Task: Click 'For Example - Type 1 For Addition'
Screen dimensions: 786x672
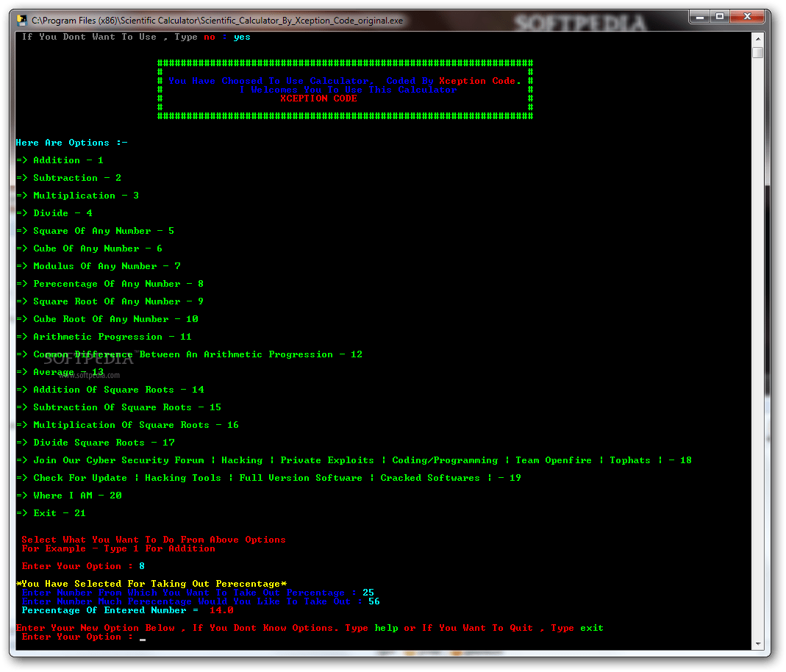Action: click(118, 548)
